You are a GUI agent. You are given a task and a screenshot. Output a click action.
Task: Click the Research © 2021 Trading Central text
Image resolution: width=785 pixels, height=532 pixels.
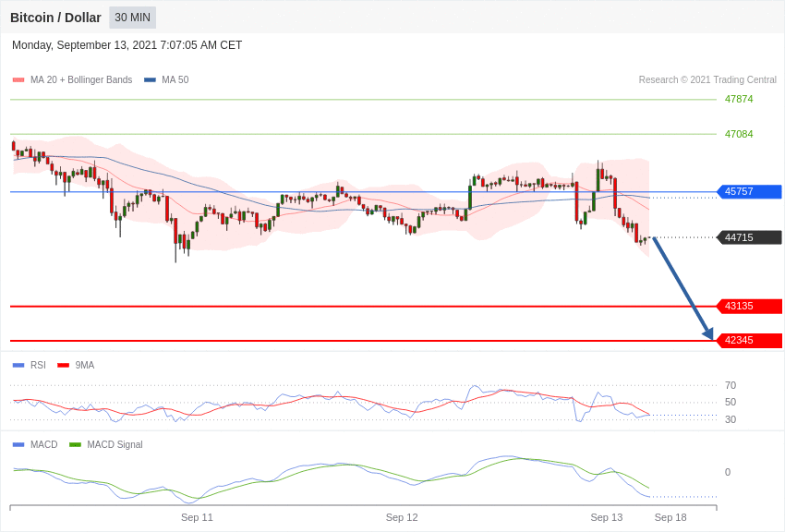[x=707, y=80]
